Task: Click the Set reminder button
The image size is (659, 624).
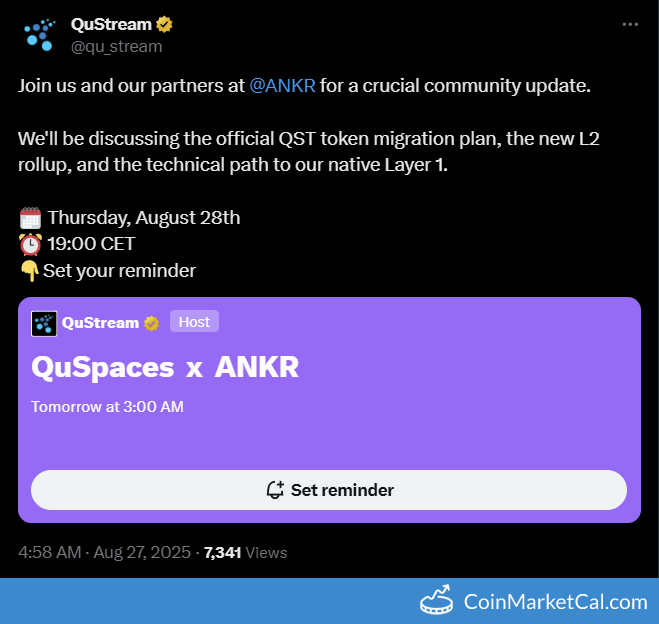Action: pos(329,490)
